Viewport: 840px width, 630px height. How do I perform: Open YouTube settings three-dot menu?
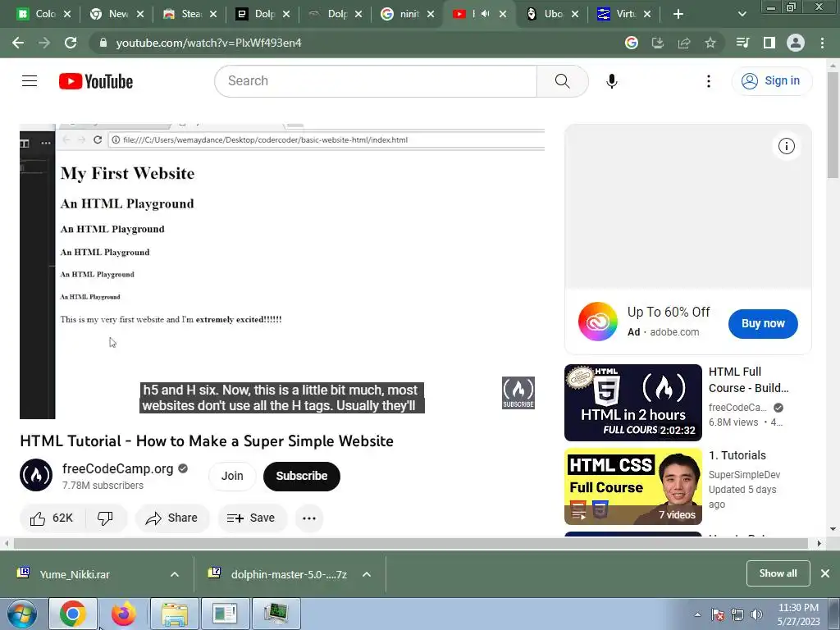click(708, 81)
